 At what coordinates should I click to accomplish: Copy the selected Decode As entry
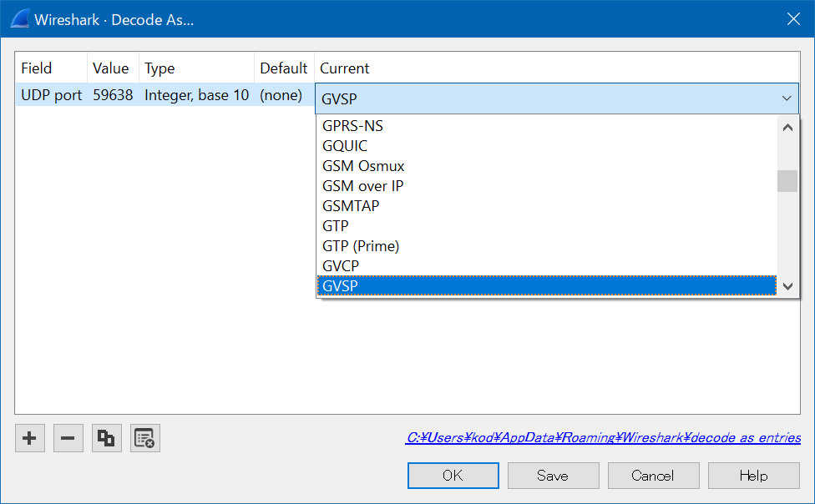107,438
